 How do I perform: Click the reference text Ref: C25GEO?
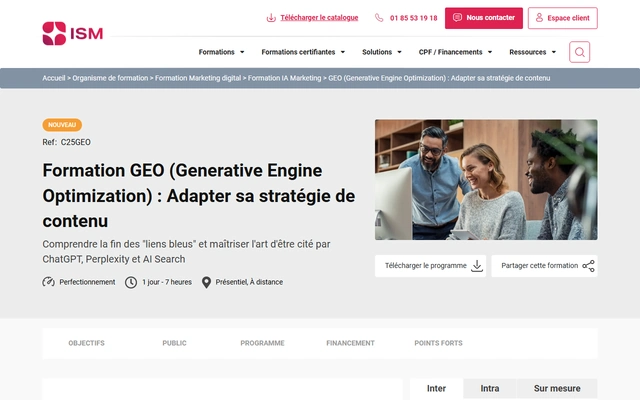pos(67,142)
